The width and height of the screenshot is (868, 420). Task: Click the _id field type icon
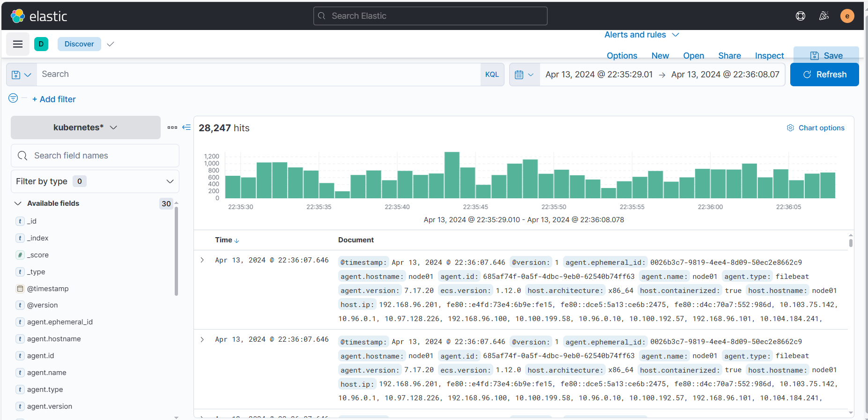click(20, 221)
